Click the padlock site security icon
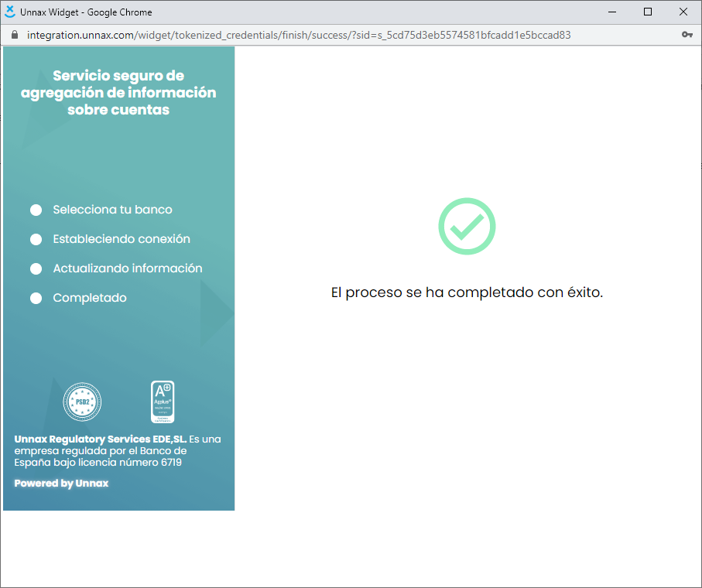The height and width of the screenshot is (588, 702). pos(15,35)
